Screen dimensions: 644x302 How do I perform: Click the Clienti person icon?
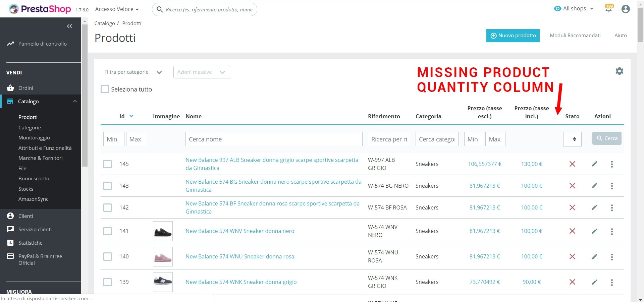[x=10, y=216]
